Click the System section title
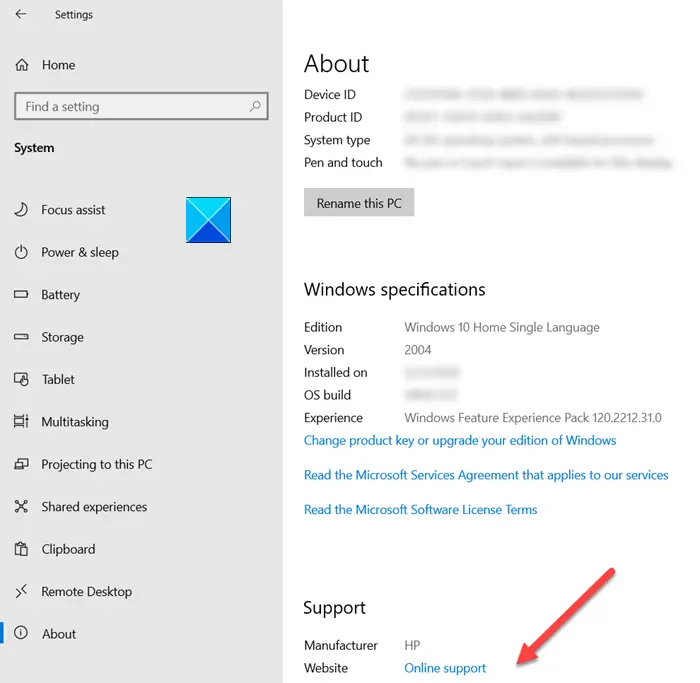Screen dimensions: 700x683 click(x=34, y=148)
